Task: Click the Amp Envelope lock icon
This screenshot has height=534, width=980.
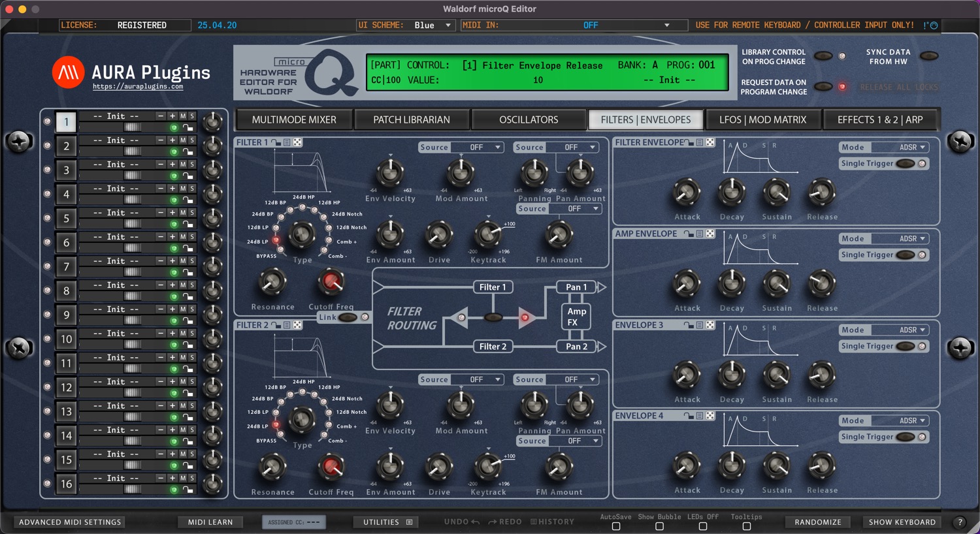Action: pos(688,234)
